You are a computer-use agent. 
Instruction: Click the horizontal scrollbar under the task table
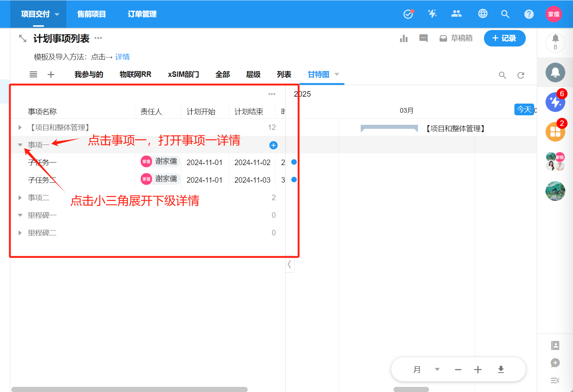[129, 389]
